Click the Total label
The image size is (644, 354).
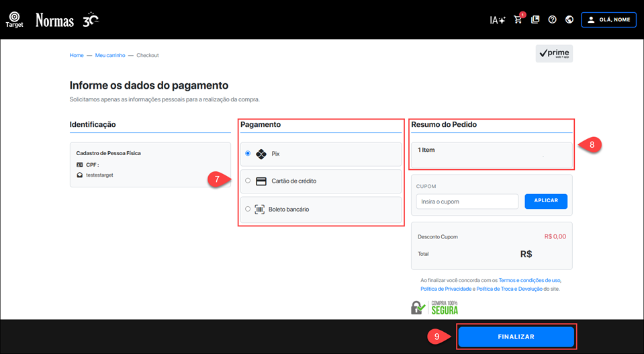click(x=423, y=254)
